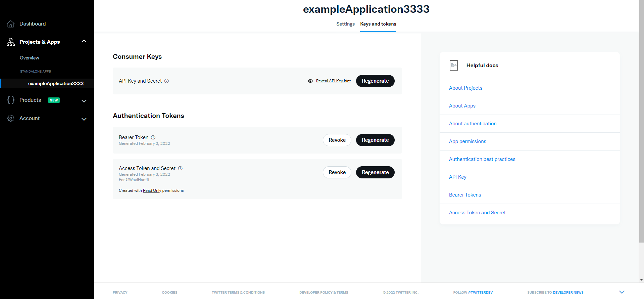Click the Bearer Token 'Generated February 3, 2022' text
The image size is (644, 299).
coord(144,143)
